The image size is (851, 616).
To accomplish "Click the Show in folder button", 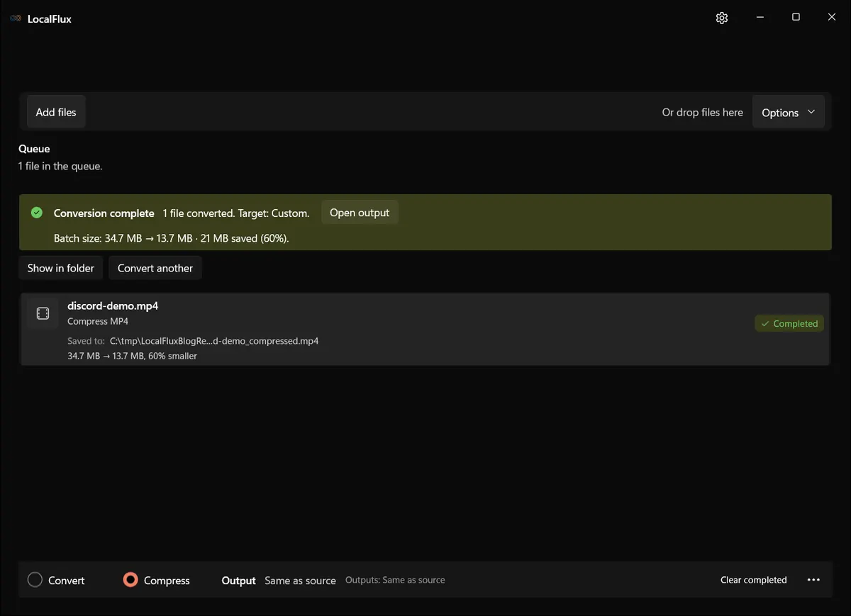I will pos(61,268).
